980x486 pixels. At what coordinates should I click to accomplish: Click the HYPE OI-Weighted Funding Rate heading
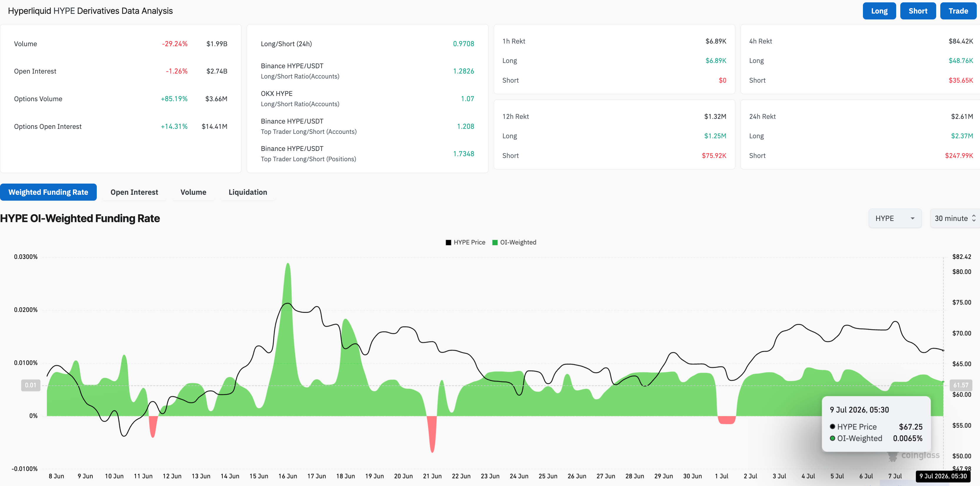coord(80,219)
